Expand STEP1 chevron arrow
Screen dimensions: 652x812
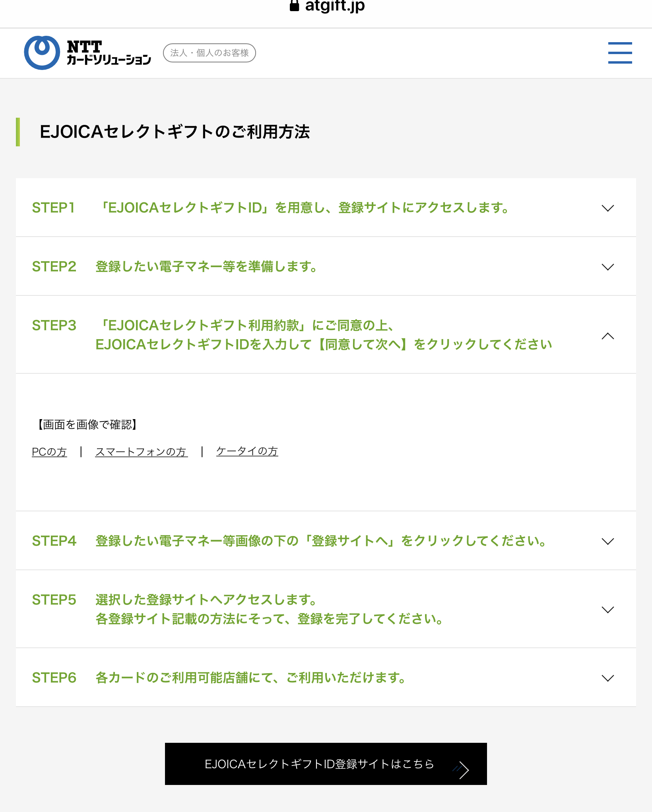[x=607, y=208]
